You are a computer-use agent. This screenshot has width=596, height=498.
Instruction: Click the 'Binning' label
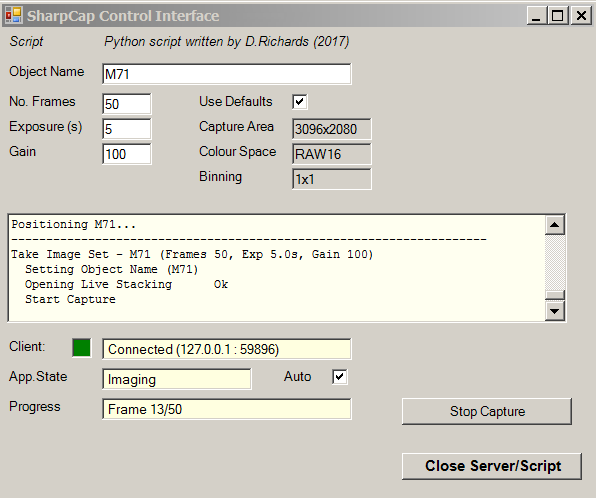[220, 177]
